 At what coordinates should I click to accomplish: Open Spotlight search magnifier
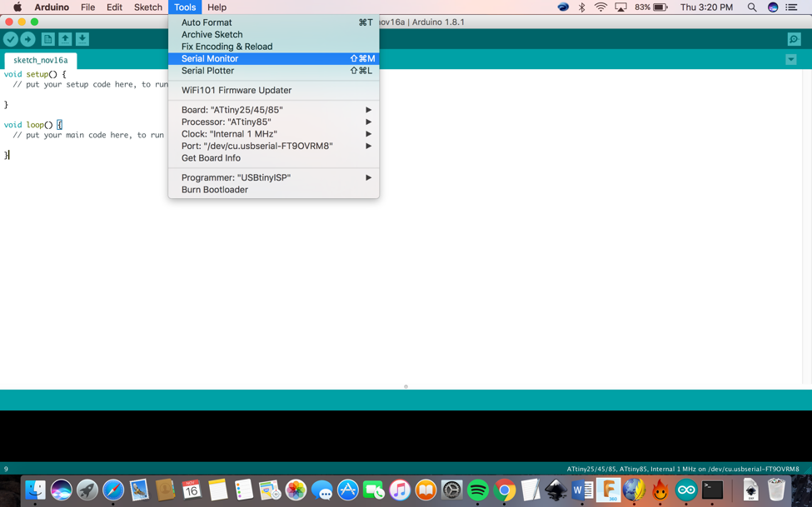point(752,7)
